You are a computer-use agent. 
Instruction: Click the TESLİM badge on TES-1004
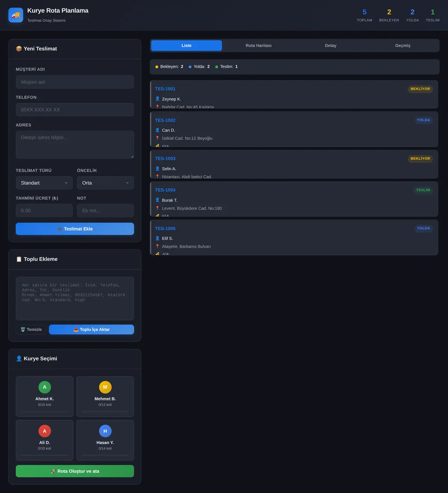[423, 190]
